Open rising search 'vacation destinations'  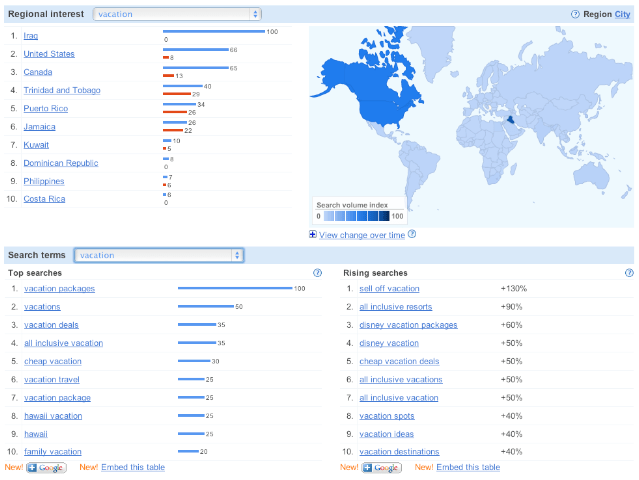click(x=399, y=452)
